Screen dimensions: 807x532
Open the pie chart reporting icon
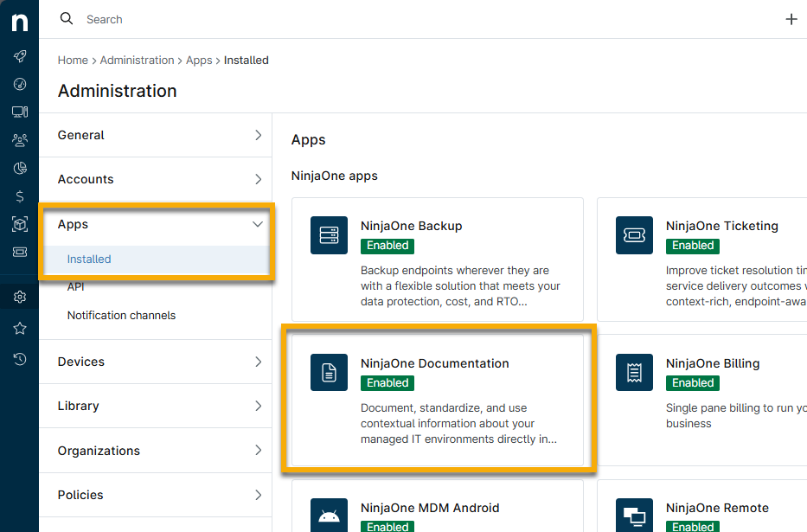(20, 168)
